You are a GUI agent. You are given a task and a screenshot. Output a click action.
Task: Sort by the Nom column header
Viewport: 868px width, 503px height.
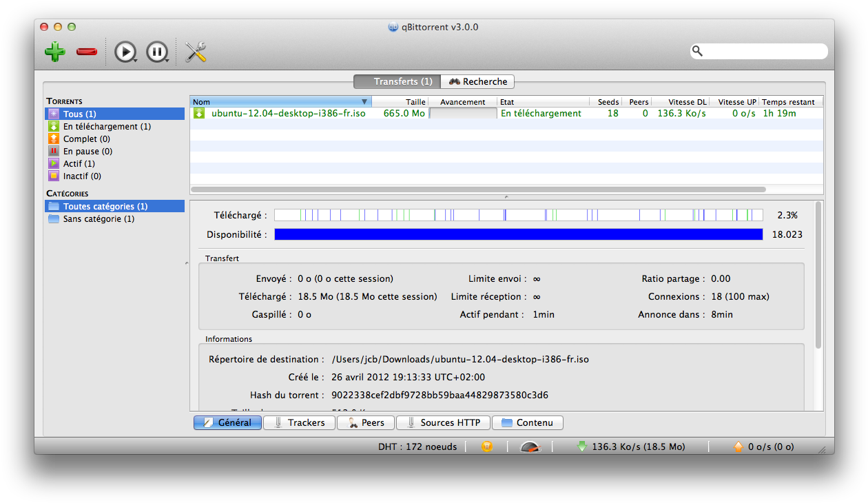tap(280, 101)
